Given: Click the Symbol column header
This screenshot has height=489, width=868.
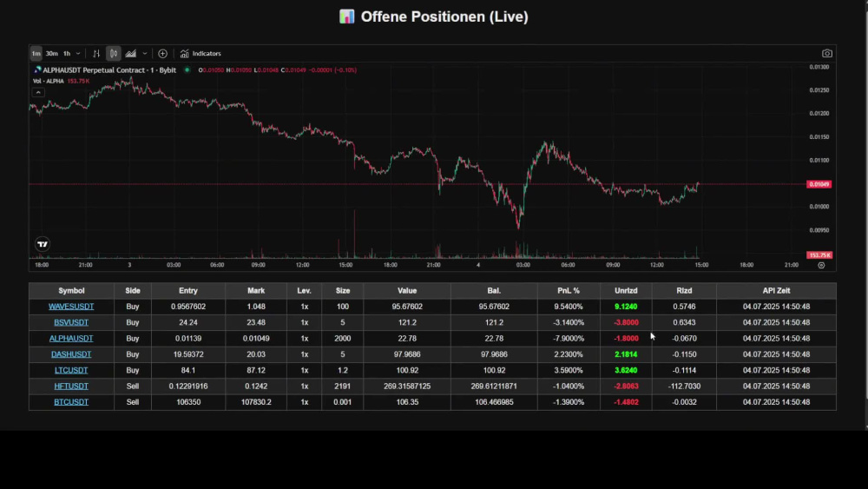Looking at the screenshot, I should coord(71,291).
